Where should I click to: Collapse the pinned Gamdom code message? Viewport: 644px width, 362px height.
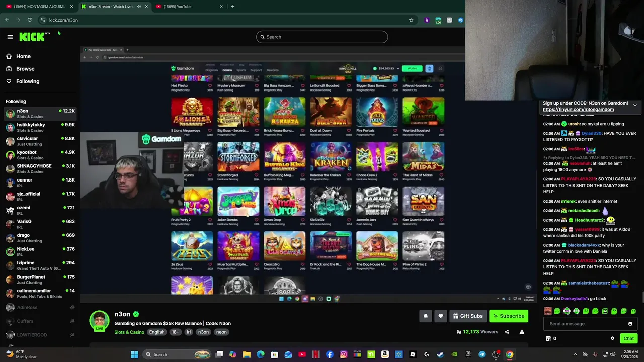(x=635, y=105)
